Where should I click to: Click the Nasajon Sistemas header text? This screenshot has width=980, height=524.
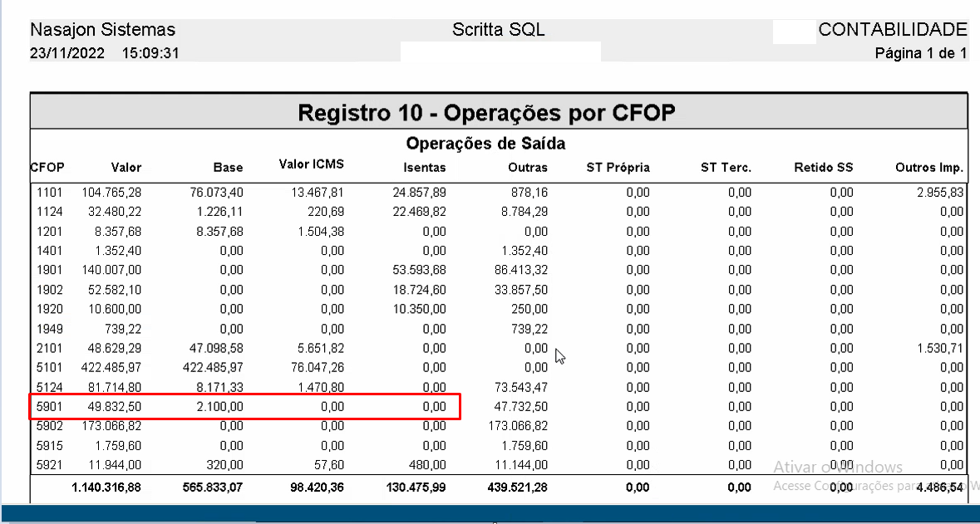pyautogui.click(x=102, y=30)
